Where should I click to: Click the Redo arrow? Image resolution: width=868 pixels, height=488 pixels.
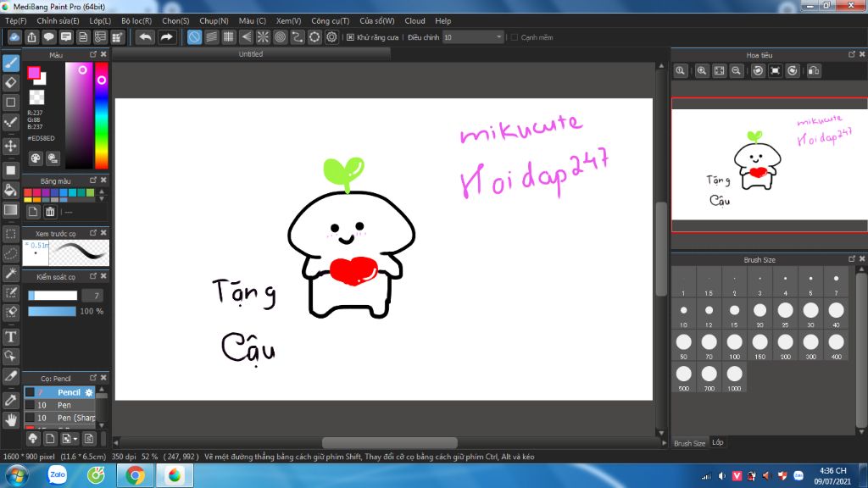166,37
